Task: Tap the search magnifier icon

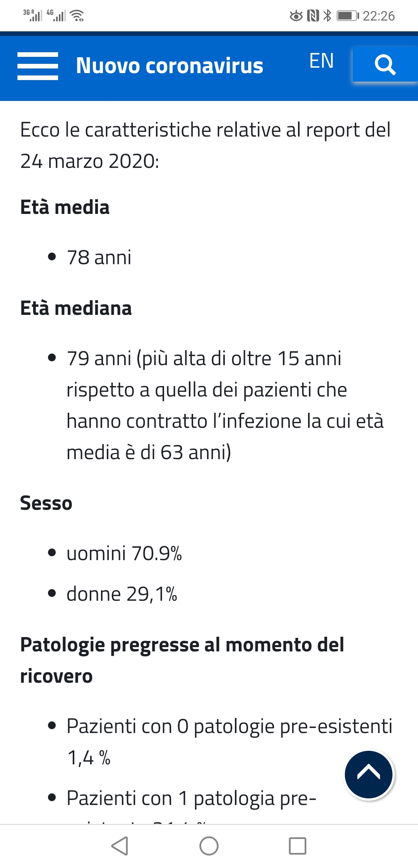Action: pos(385,64)
